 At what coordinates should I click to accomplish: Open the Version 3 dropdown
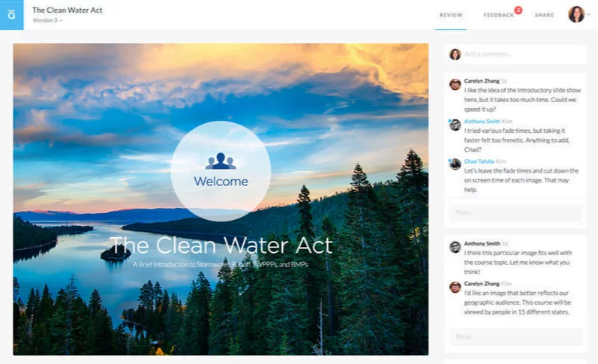tap(47, 20)
